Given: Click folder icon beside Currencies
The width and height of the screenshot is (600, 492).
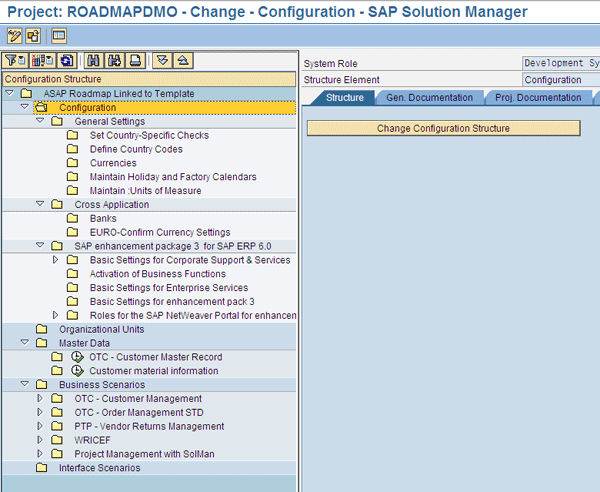Looking at the screenshot, I should [x=72, y=163].
